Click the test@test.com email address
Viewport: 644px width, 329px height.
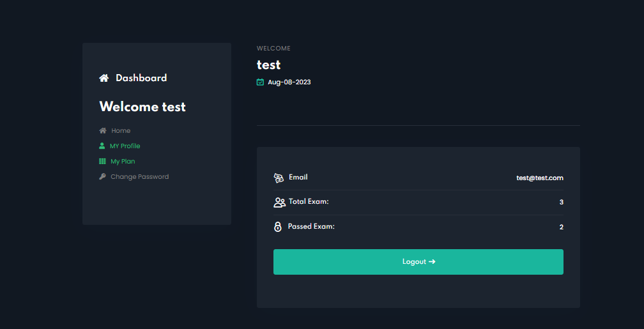pyautogui.click(x=540, y=178)
